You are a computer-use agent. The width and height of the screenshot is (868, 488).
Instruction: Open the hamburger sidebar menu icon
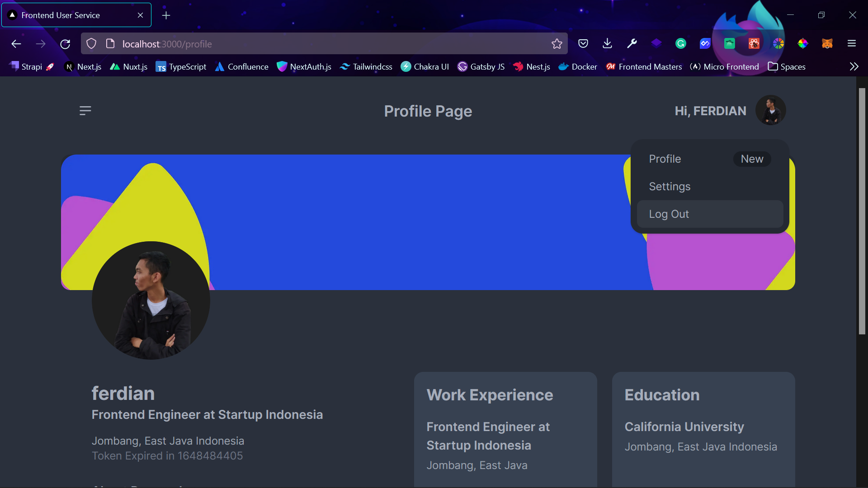click(85, 111)
